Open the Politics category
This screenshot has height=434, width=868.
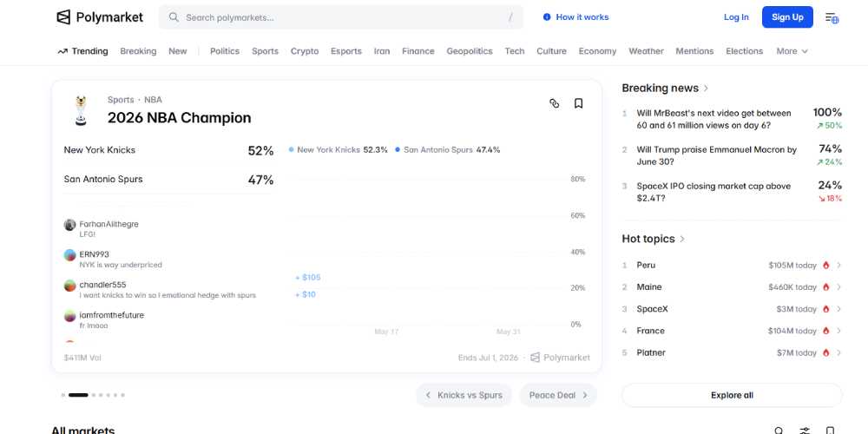pyautogui.click(x=225, y=51)
